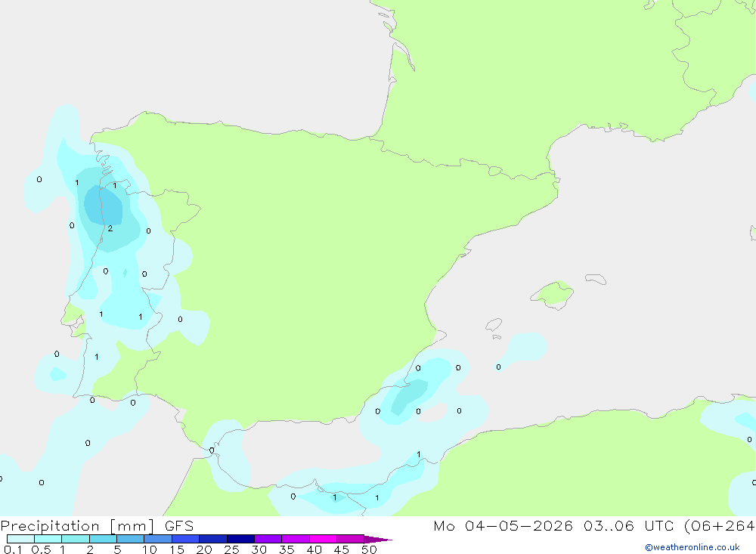Click the 45–50 mm legend swatch
Image resolution: width=756 pixels, height=554 pixels.
[351, 539]
